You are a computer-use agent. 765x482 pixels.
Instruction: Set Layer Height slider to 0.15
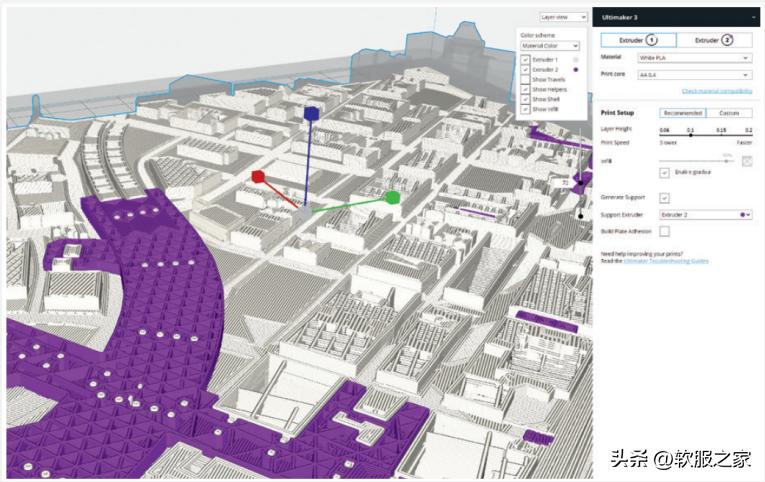click(x=721, y=135)
